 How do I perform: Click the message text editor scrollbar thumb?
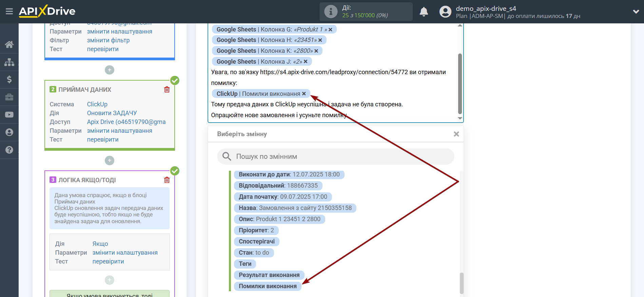click(x=460, y=84)
